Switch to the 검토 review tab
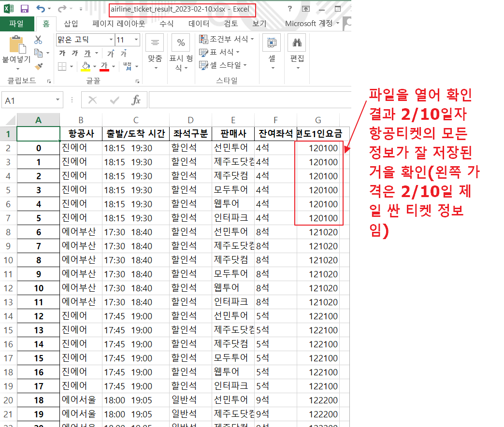 tap(230, 24)
